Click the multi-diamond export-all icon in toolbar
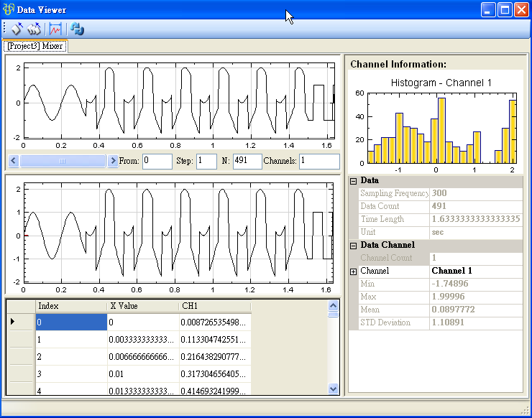Viewport: 532px width, 418px height. [x=34, y=29]
